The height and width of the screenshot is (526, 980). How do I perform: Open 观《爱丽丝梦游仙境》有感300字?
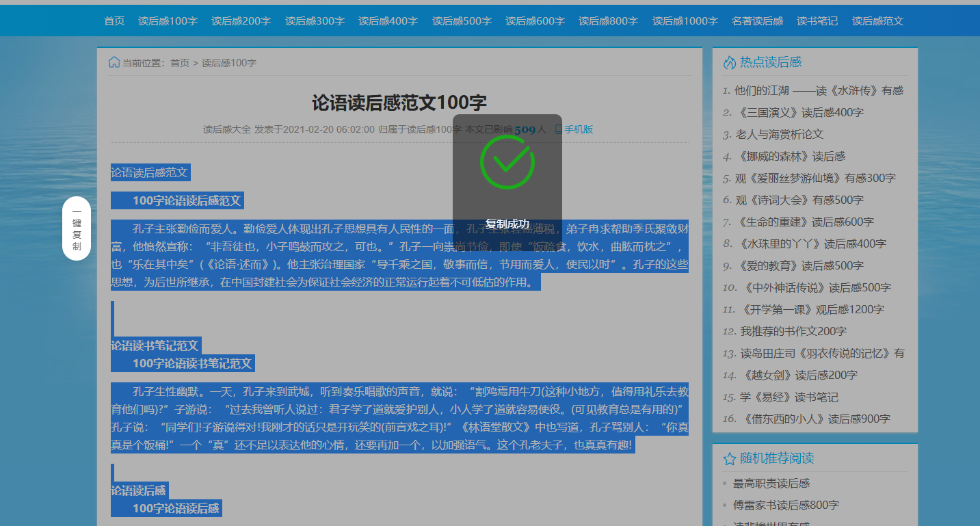pos(815,178)
